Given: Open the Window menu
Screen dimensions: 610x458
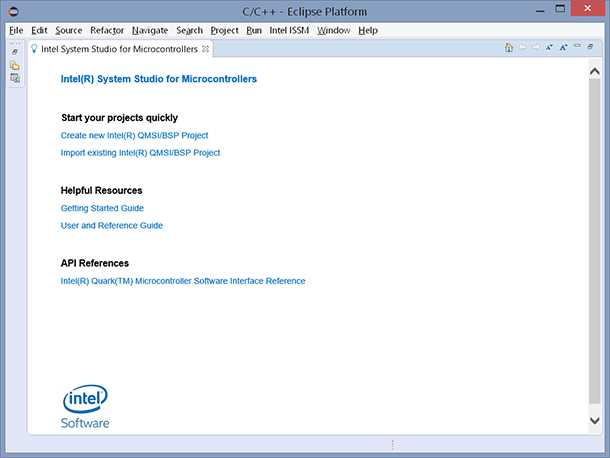Looking at the screenshot, I should pos(333,30).
